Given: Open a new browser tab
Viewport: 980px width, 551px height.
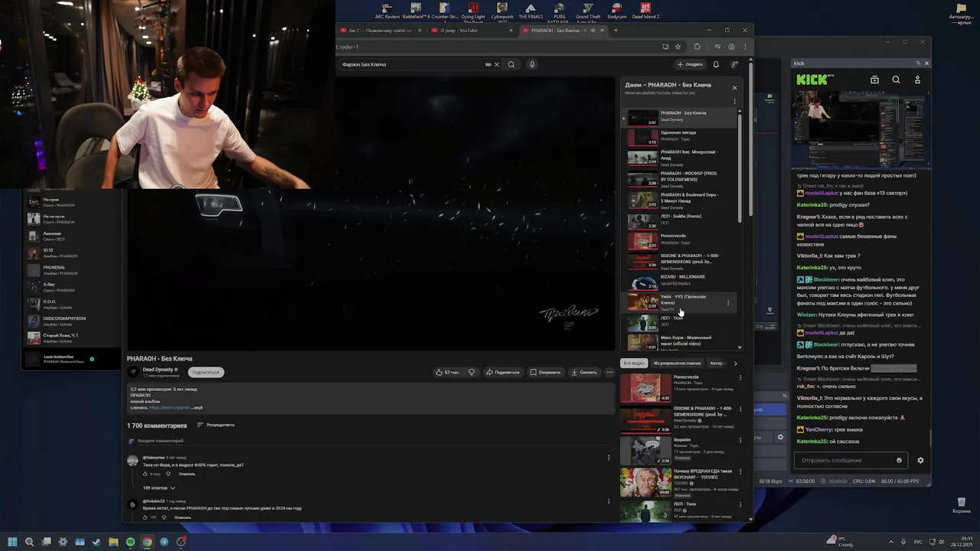Looking at the screenshot, I should (x=616, y=30).
